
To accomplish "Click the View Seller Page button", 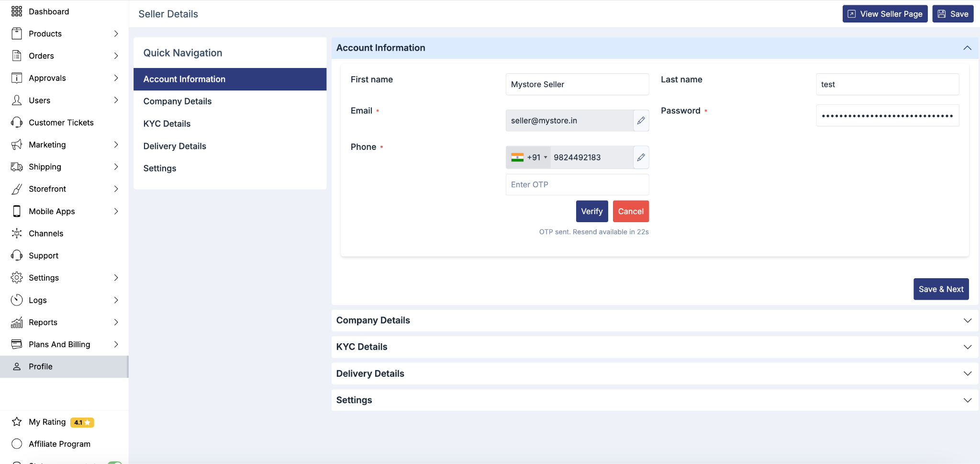I will [885, 14].
